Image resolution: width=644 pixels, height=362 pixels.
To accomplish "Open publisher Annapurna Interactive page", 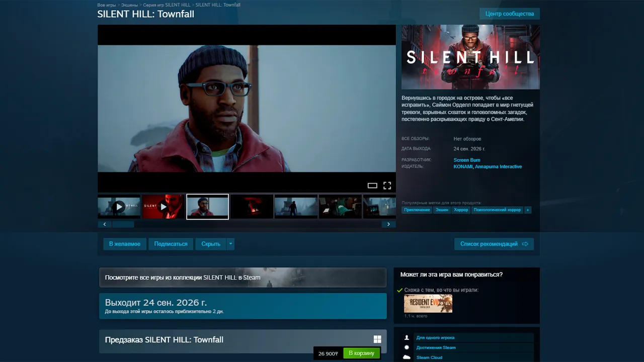I will pos(499,166).
